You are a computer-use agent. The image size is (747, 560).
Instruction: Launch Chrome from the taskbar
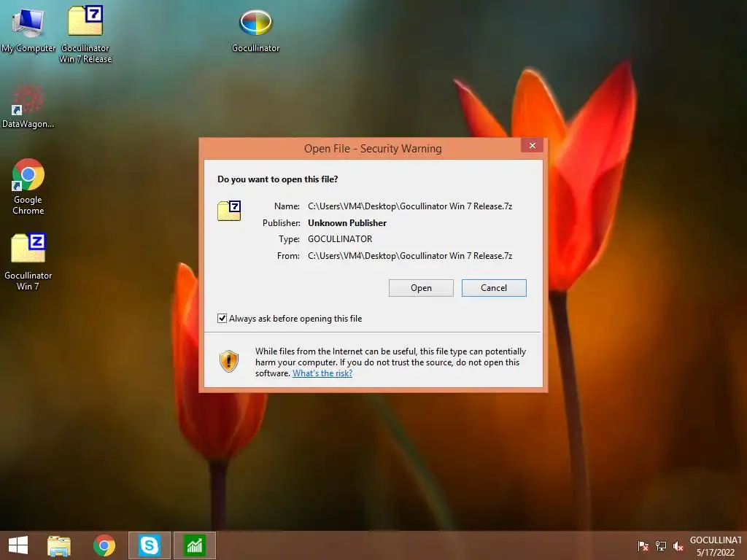(104, 545)
